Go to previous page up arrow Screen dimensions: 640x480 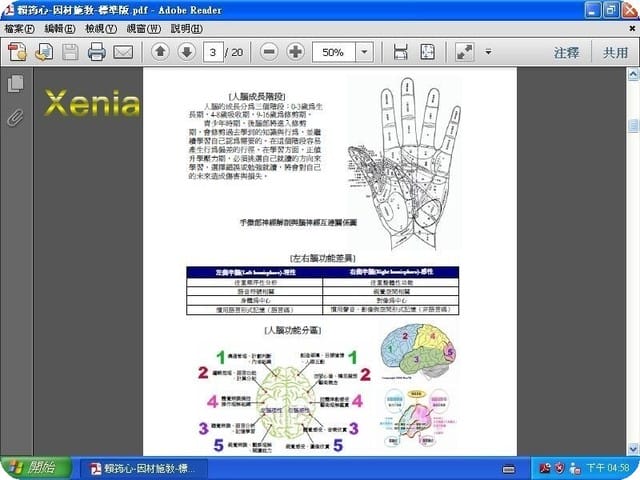[x=160, y=52]
